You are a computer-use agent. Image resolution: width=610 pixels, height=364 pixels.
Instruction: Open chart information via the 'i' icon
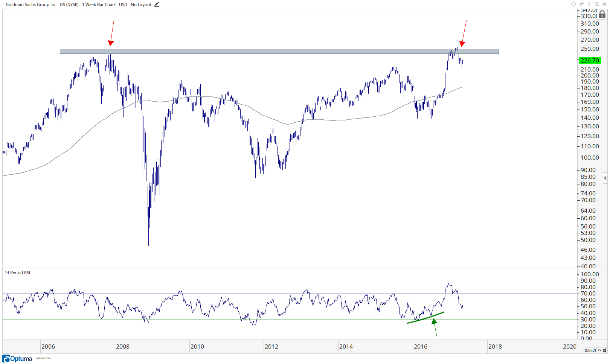click(x=589, y=4)
